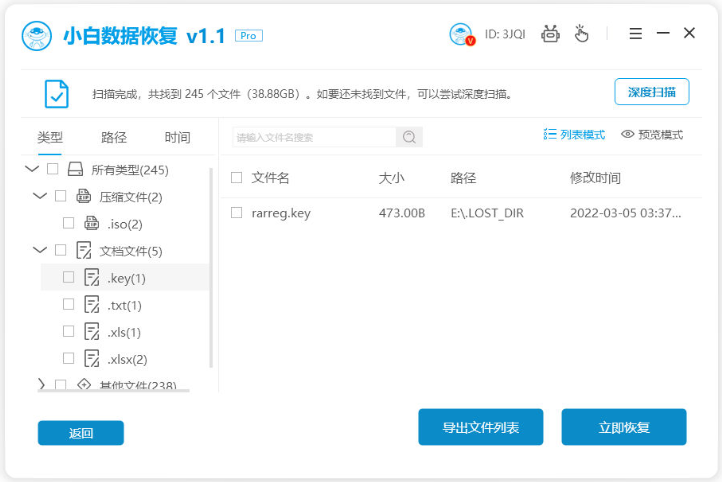Image resolution: width=724 pixels, height=482 pixels.
Task: Click the hand pointer icon in title bar
Action: click(x=582, y=34)
